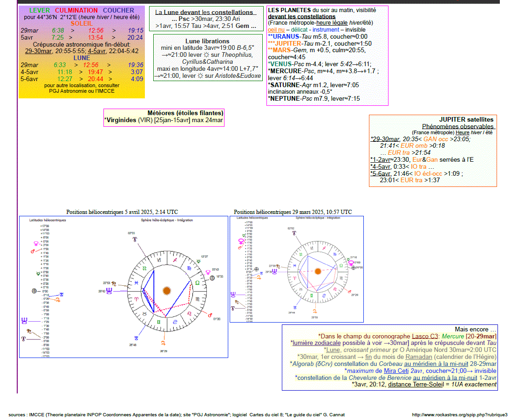Click the '**URANUS' planet entry
Screen dimensions: 518x420
(283, 37)
